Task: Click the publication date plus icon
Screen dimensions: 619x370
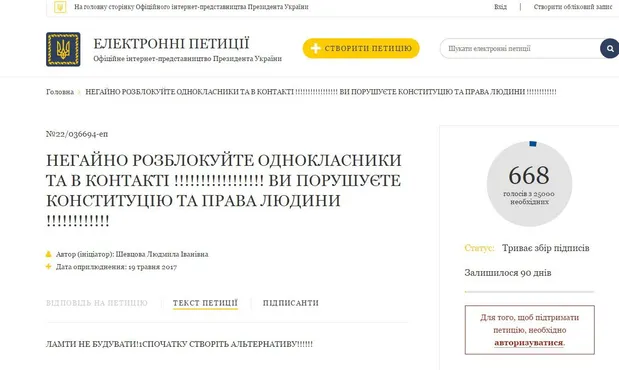Action: [49, 267]
